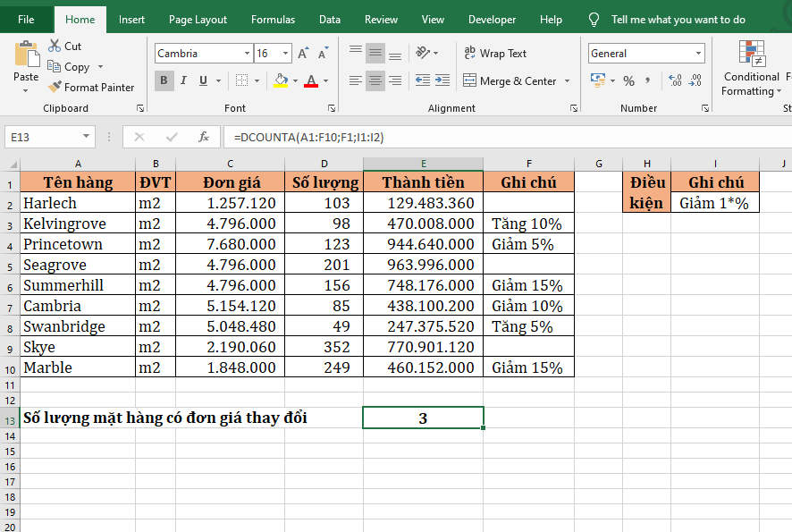This screenshot has height=532, width=792.
Task: Switch to the Formulas ribbon tab
Action: click(x=273, y=20)
